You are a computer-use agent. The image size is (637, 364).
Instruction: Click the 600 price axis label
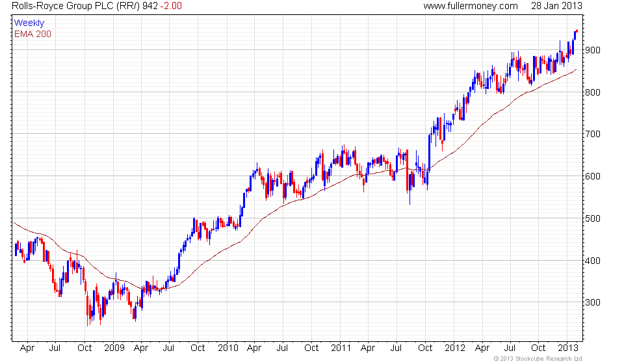click(x=593, y=177)
